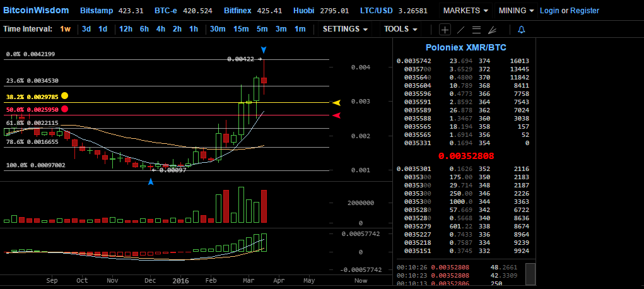Set time interval to 3d
This screenshot has width=644, height=289.
click(x=86, y=29)
